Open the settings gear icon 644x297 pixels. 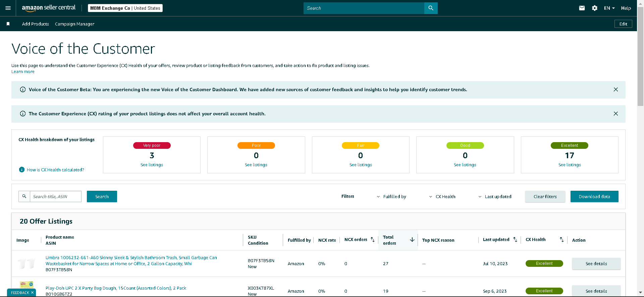[x=595, y=8]
